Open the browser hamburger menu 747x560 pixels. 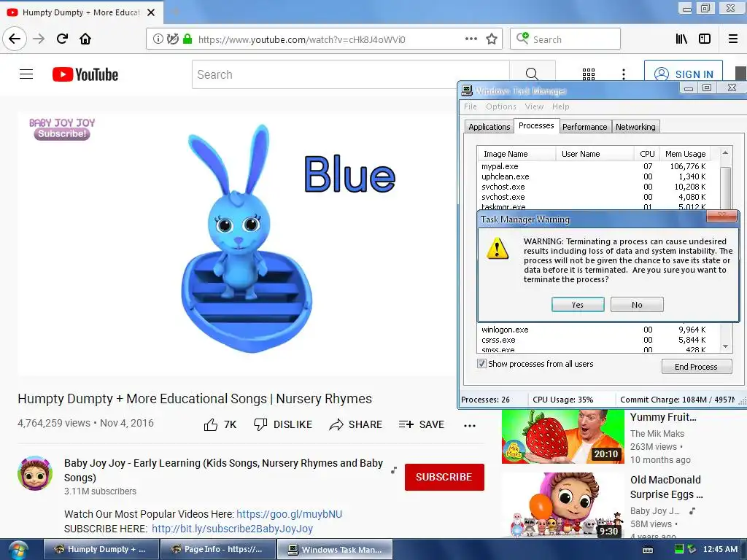pyautogui.click(x=733, y=39)
